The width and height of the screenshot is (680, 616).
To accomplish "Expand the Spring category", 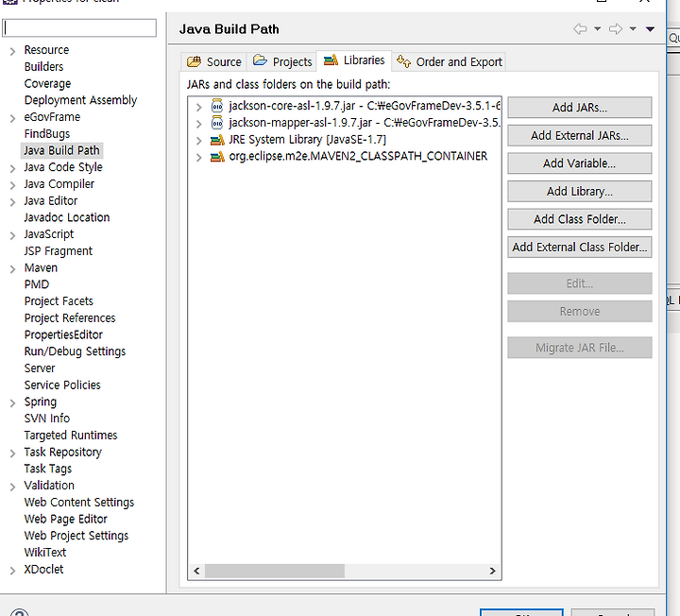I will 12,403.
